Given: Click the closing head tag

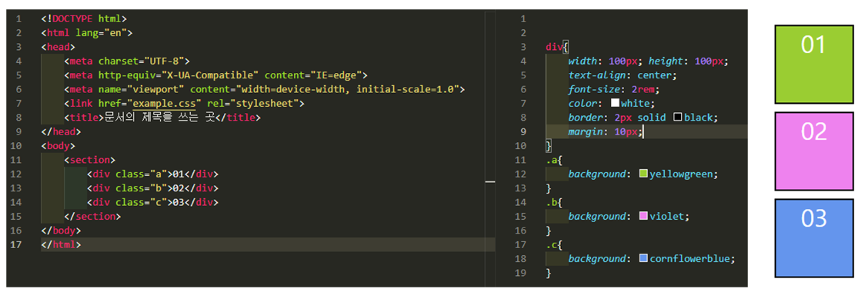Looking at the screenshot, I should pyautogui.click(x=61, y=131).
